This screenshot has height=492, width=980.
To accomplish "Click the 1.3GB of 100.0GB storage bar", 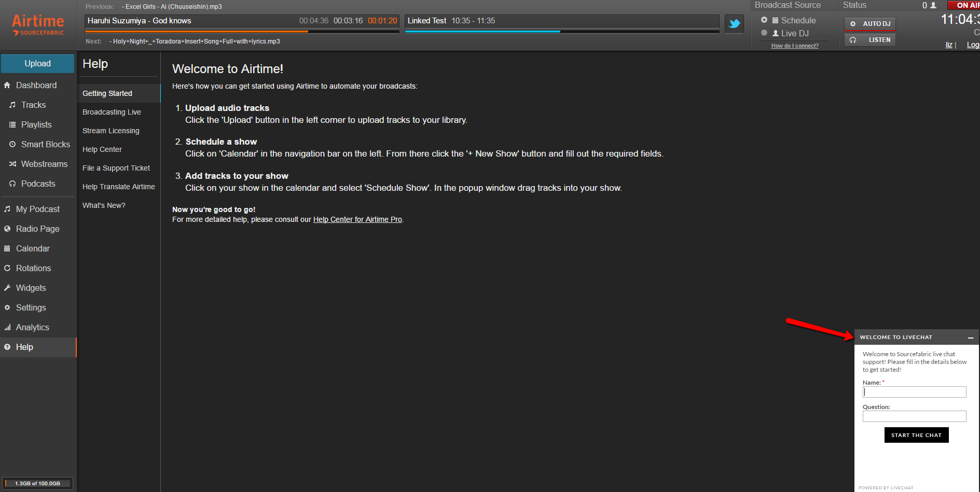I will tap(38, 483).
